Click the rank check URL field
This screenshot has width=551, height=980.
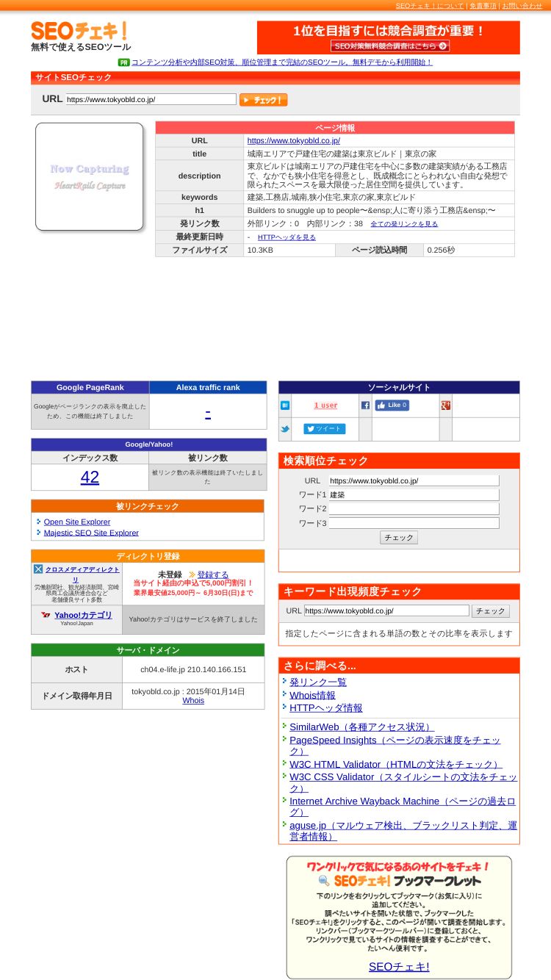414,480
